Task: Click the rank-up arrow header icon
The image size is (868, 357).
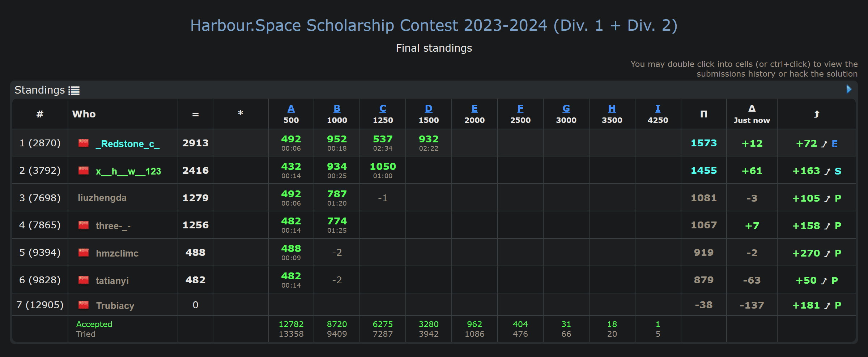Action: (x=817, y=114)
